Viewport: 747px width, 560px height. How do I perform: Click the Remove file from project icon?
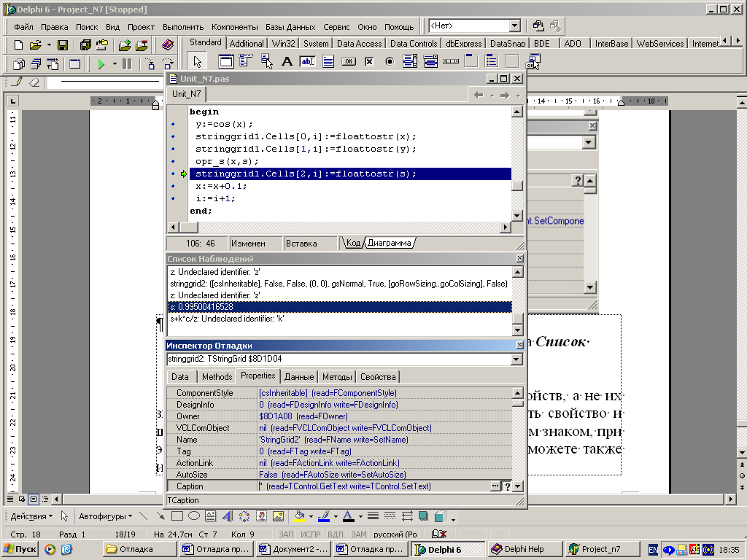[142, 44]
